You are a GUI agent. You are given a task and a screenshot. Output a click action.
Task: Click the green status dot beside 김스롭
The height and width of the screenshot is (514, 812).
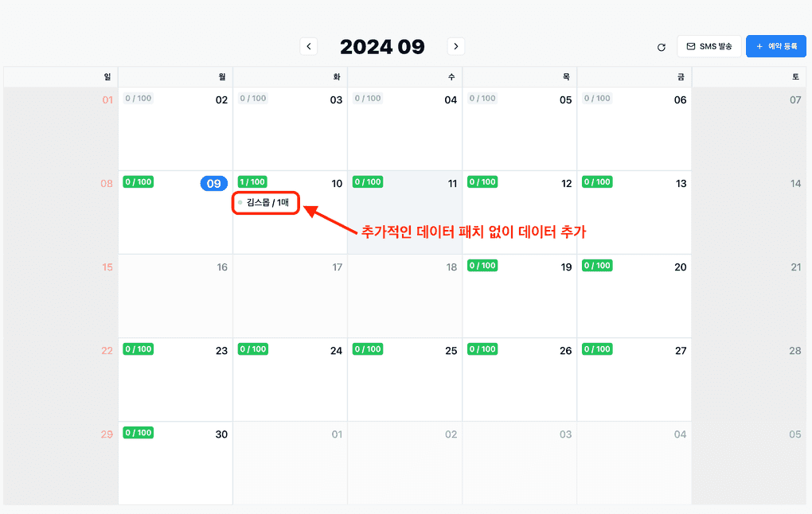[x=240, y=203]
